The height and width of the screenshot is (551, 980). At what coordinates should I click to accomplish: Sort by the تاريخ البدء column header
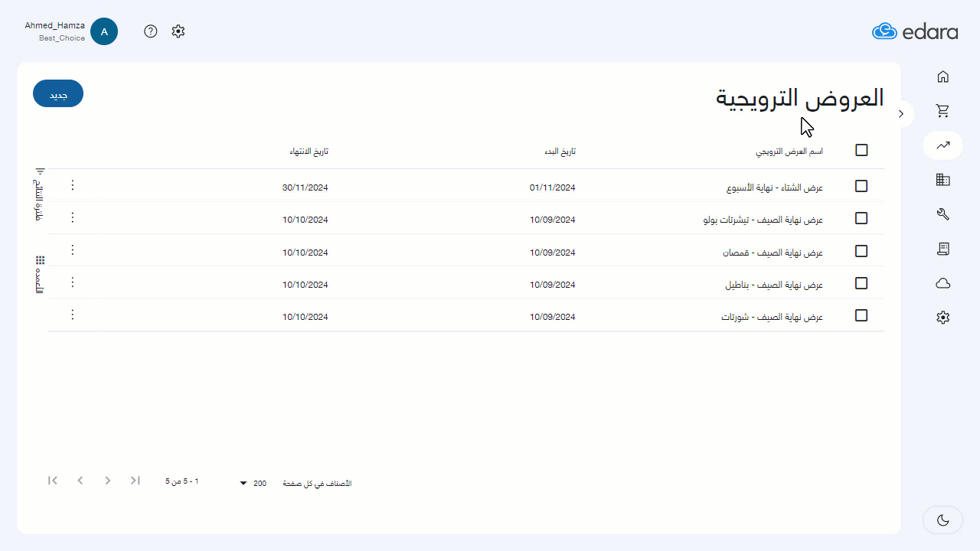[x=559, y=152]
